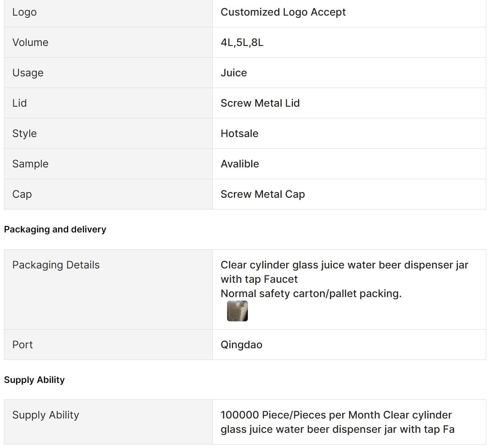The image size is (491, 448).
Task: Click the Clear cylinder glass juice description
Action: tap(344, 272)
